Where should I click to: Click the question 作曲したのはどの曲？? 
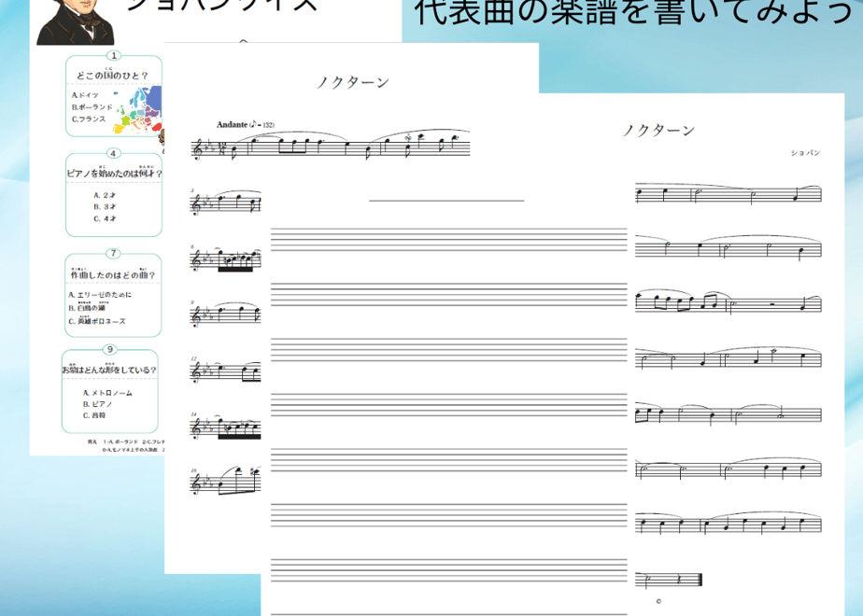[x=113, y=273]
